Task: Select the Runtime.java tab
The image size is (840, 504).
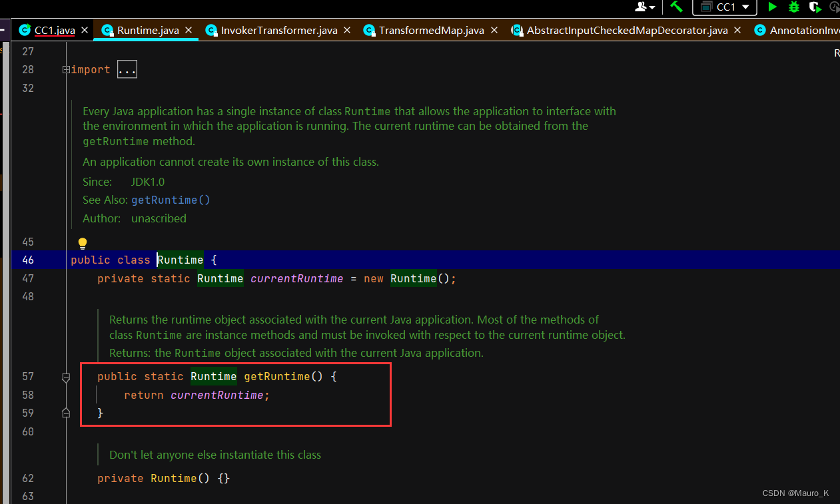Action: [x=148, y=30]
